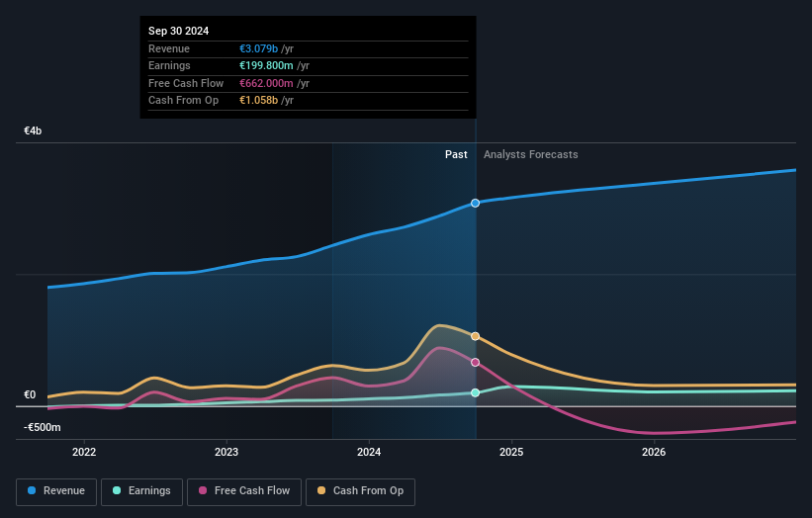This screenshot has height=518, width=812.
Task: Click the Earnings row label in tooltip
Action: 169,65
